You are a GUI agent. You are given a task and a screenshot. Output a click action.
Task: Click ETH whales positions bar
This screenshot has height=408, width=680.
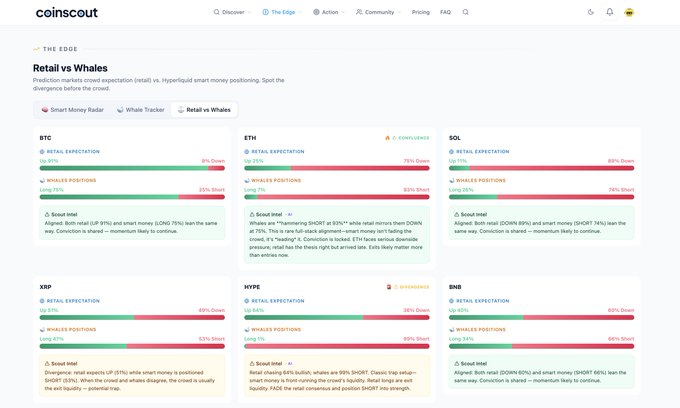point(337,197)
